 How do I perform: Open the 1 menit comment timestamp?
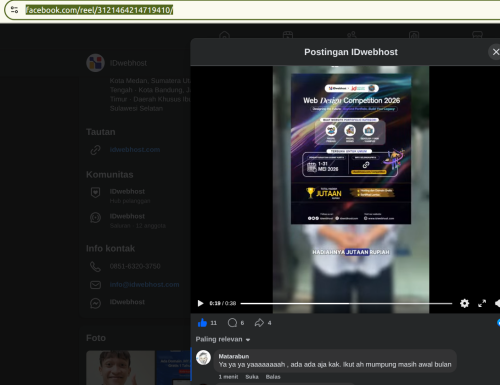click(228, 377)
